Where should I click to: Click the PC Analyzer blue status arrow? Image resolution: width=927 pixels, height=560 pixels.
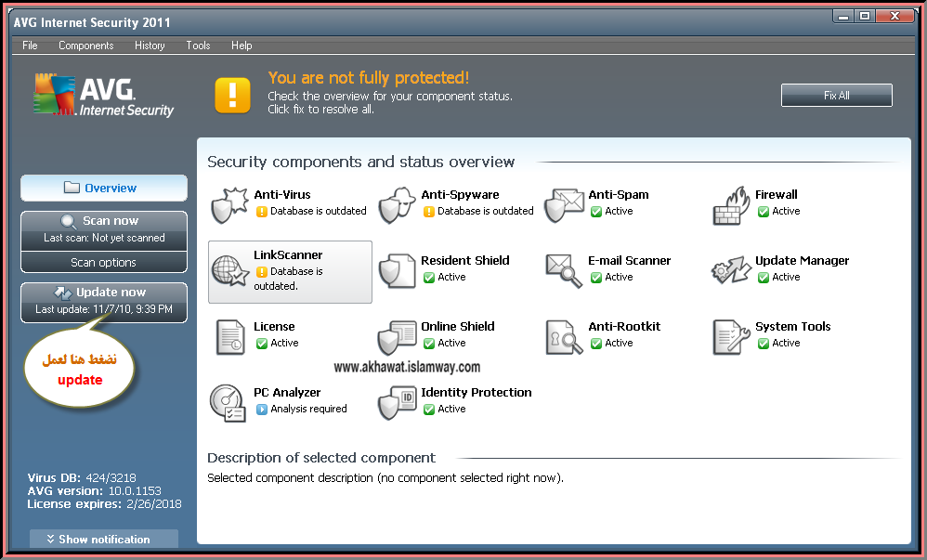click(x=261, y=410)
